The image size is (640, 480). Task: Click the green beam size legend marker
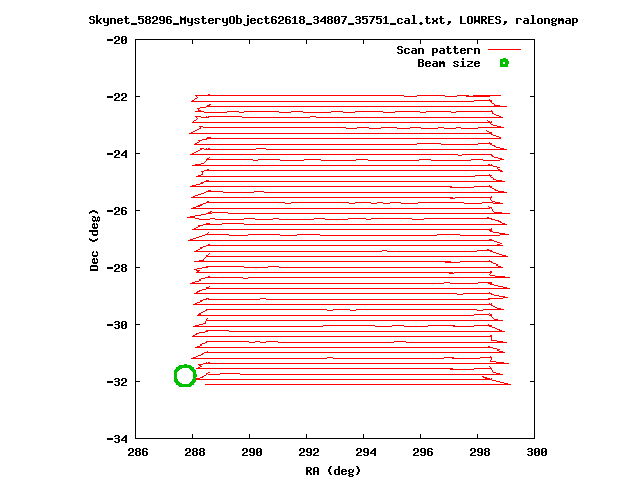pos(504,63)
